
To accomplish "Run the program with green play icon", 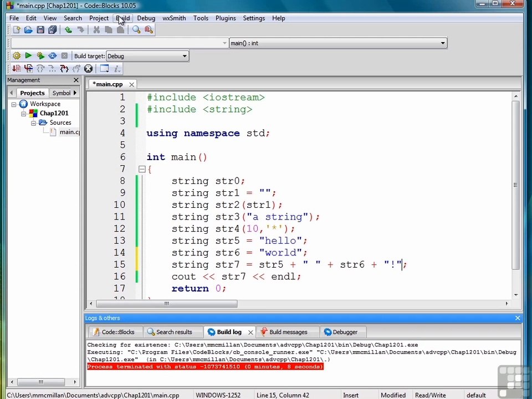I will coord(28,55).
